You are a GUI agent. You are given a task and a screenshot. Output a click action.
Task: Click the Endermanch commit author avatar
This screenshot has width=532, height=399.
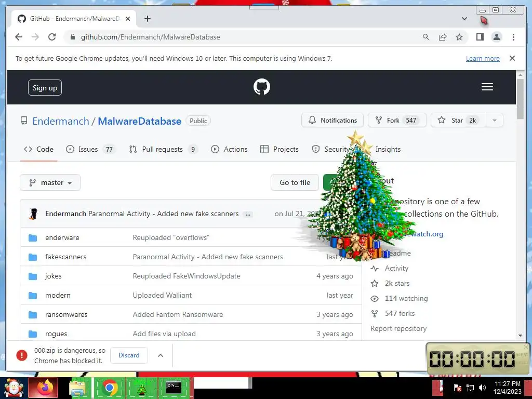33,214
